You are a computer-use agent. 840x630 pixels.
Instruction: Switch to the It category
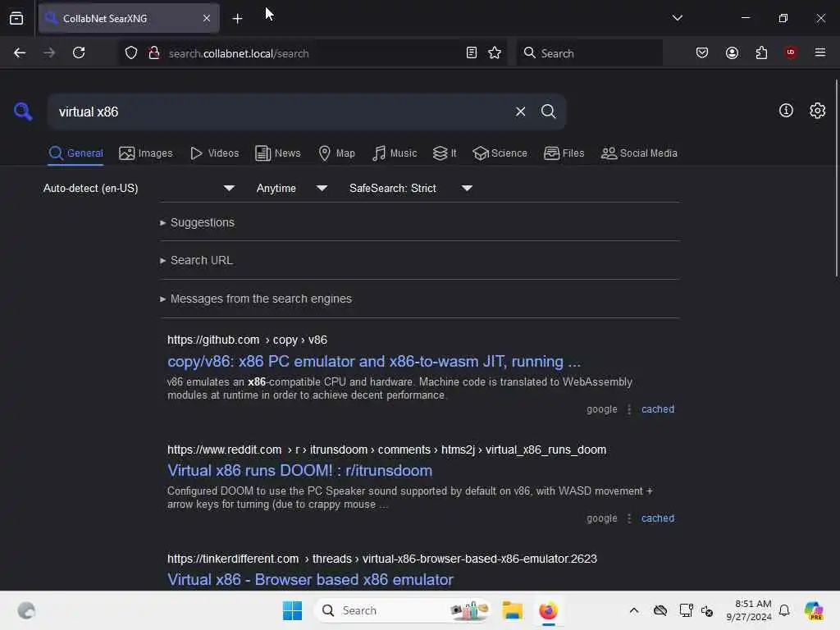click(445, 153)
